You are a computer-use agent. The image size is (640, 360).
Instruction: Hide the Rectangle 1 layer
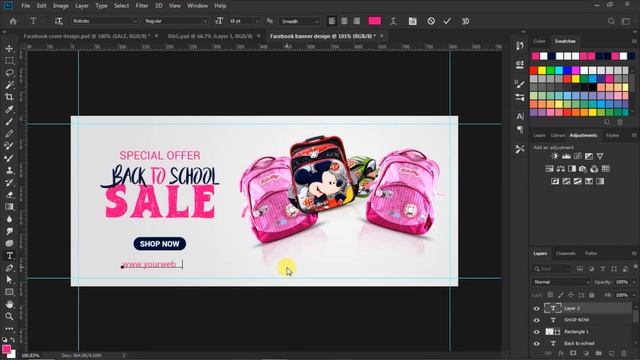pos(536,332)
